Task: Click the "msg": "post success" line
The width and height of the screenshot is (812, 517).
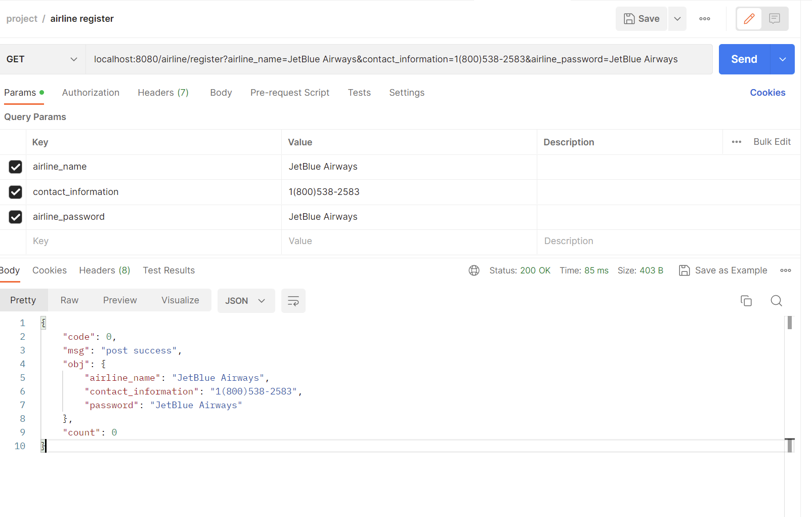Action: coord(122,350)
